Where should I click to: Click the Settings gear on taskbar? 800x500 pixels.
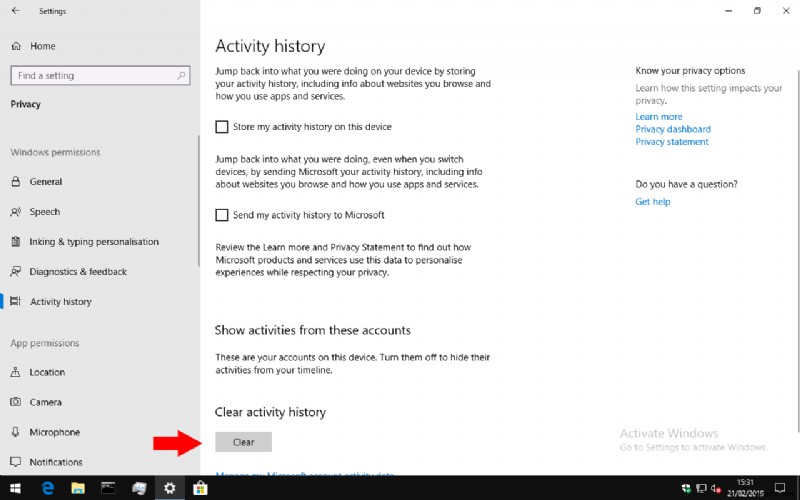169,488
